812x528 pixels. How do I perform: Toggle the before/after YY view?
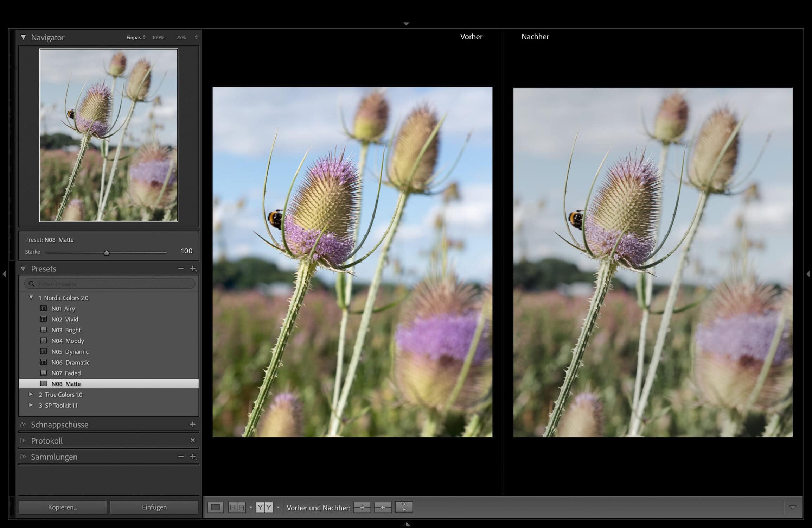coord(264,507)
